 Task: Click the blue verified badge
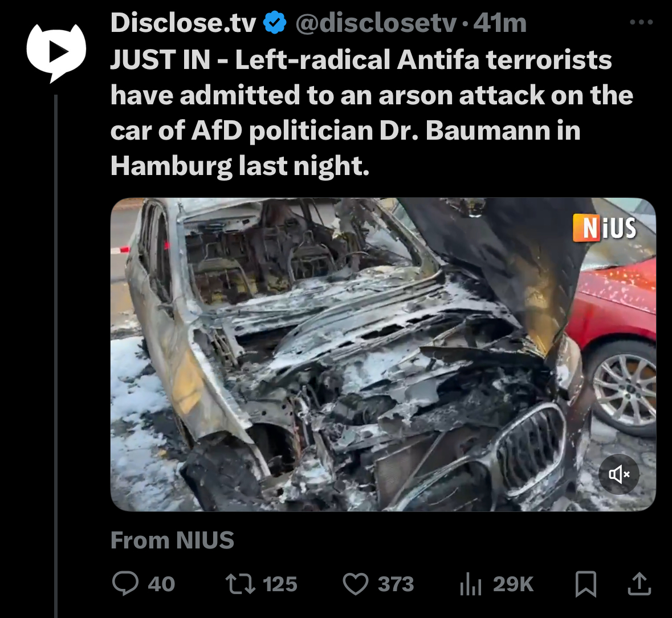coord(274,23)
